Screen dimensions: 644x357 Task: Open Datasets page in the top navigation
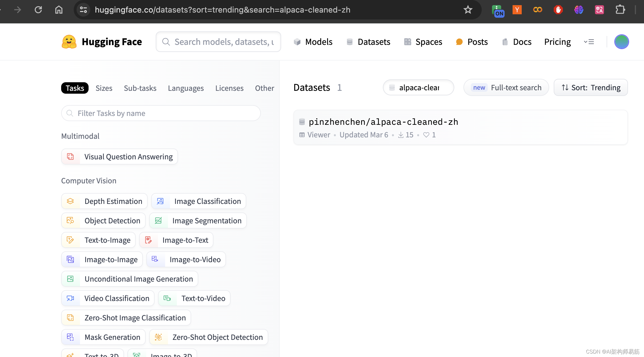(x=368, y=42)
